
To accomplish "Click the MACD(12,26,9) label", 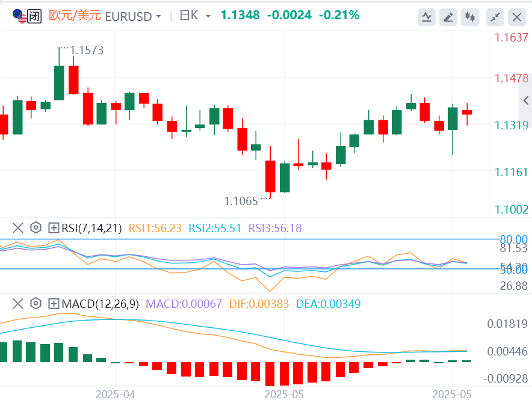I will pyautogui.click(x=100, y=304).
